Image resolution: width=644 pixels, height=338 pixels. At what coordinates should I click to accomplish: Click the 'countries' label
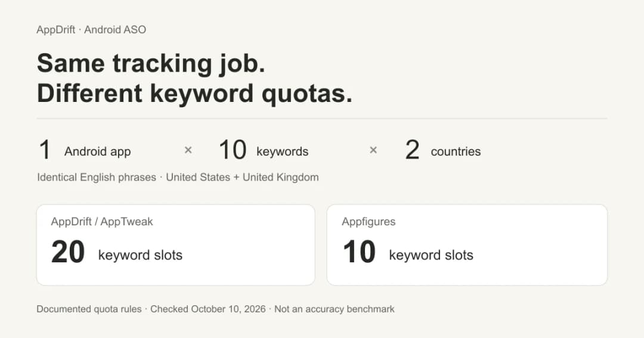coord(456,151)
